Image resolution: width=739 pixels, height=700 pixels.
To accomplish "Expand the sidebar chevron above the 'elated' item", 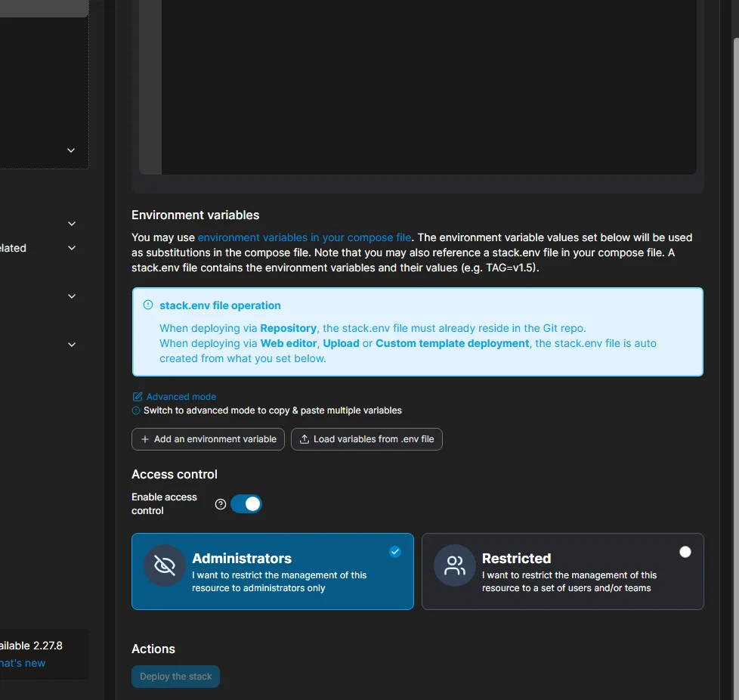I will click(72, 224).
